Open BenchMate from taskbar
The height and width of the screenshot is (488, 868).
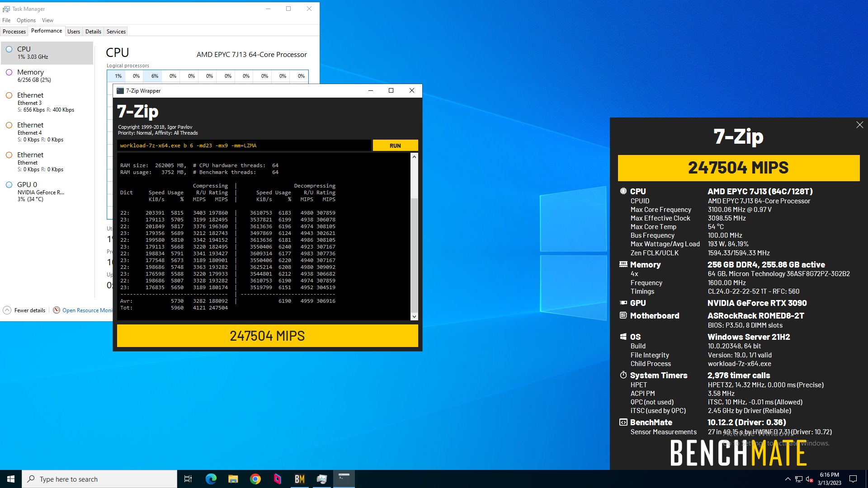pos(300,479)
